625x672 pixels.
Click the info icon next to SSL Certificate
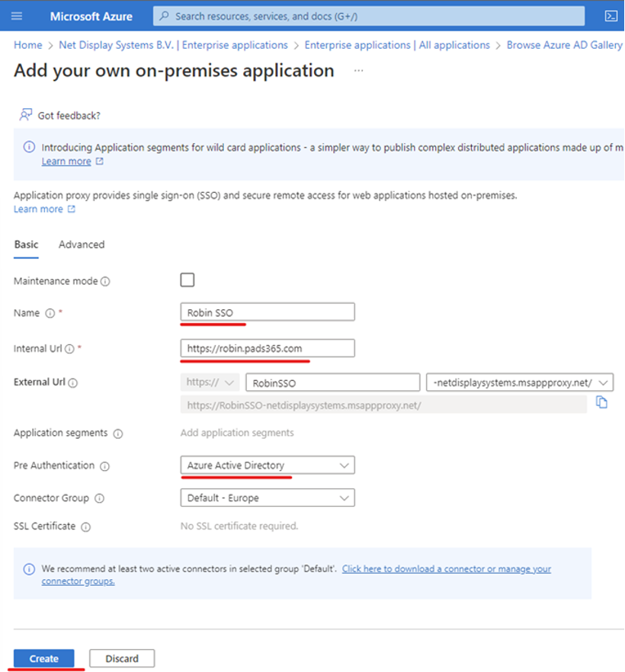click(x=85, y=527)
